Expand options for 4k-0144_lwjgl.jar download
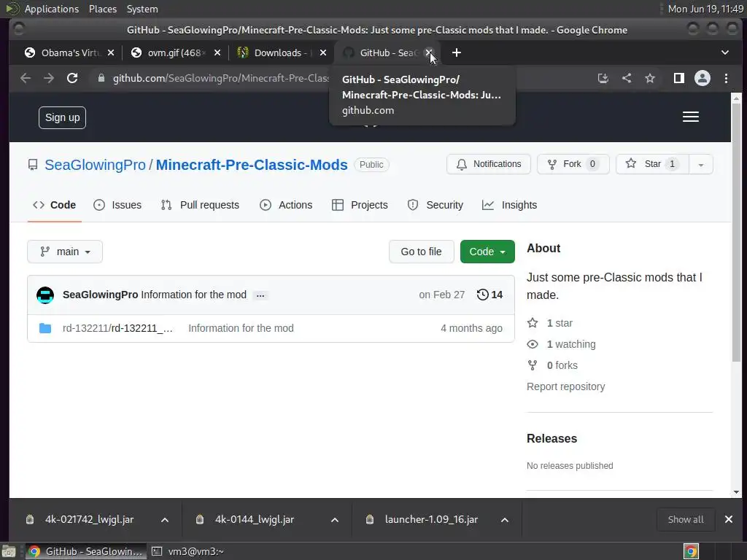 coord(335,520)
